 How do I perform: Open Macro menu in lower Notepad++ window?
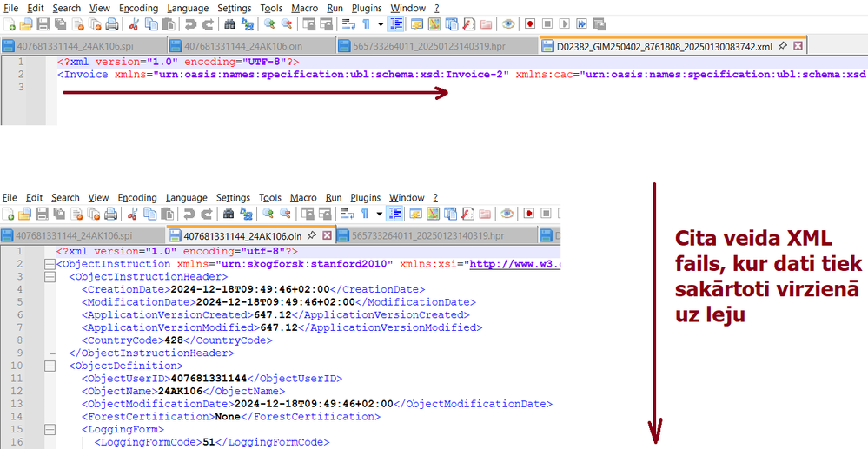tap(303, 198)
